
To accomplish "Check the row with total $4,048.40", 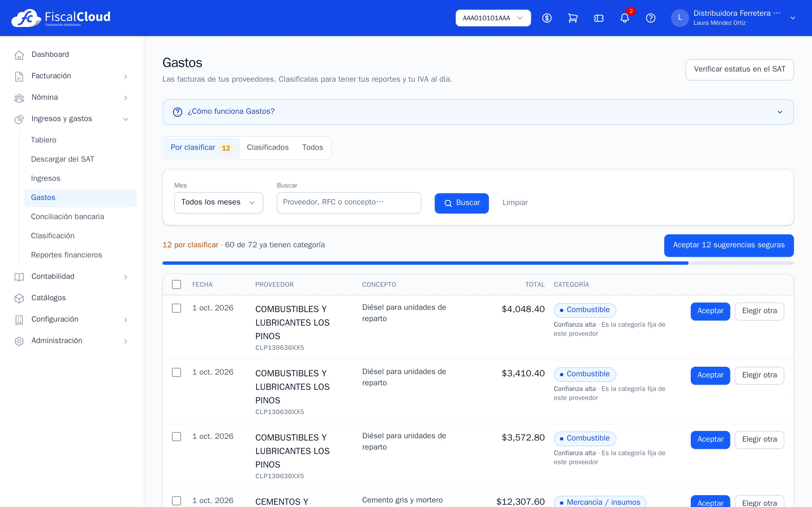I will 176,308.
